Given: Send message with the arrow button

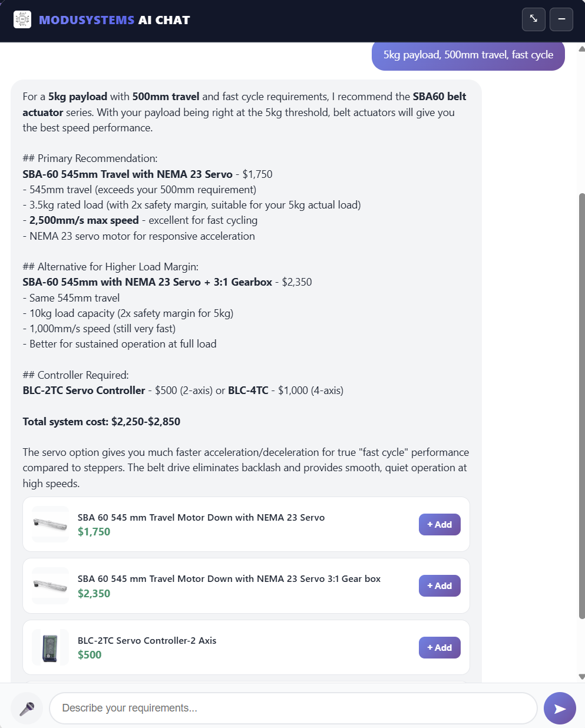Looking at the screenshot, I should click(560, 708).
